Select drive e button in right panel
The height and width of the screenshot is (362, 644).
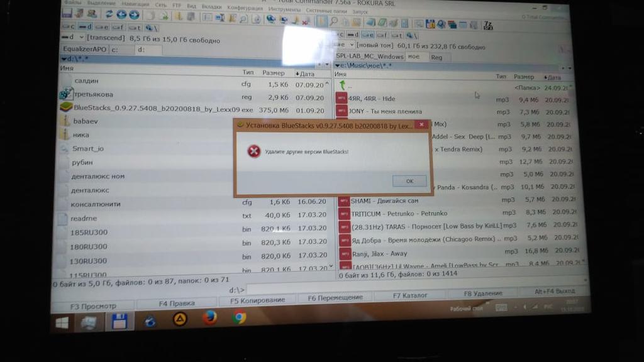369,35
